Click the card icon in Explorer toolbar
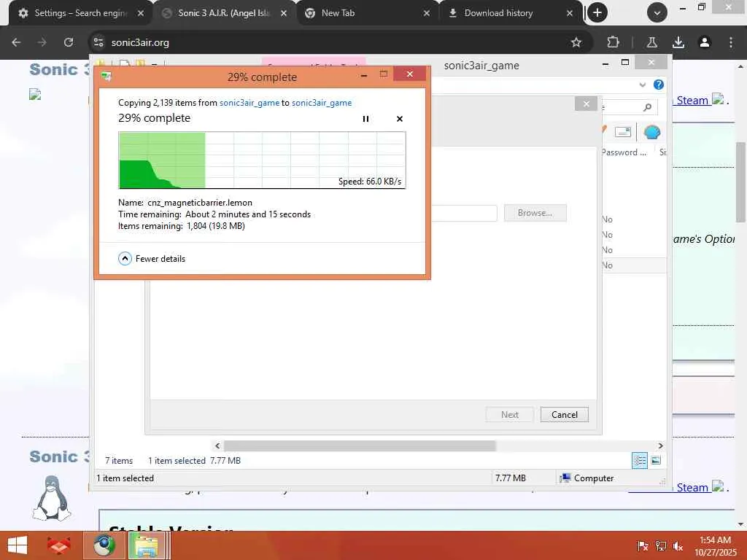Image resolution: width=747 pixels, height=560 pixels. (x=623, y=132)
